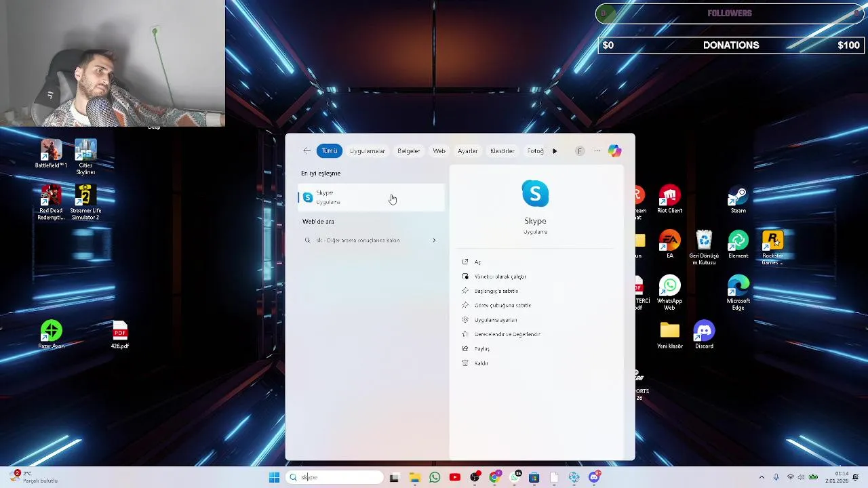
Task: Click 'Diğer arama sonuçlarına bakın' web search
Action: [371, 240]
